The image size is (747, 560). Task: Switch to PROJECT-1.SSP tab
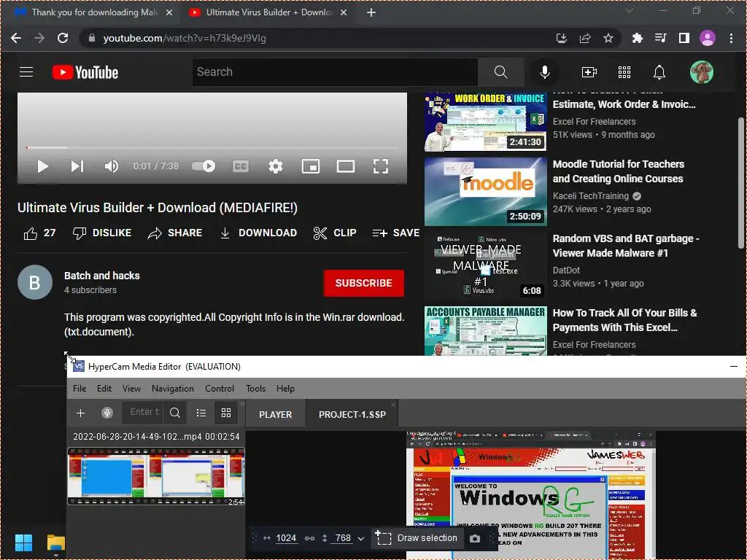pyautogui.click(x=352, y=415)
